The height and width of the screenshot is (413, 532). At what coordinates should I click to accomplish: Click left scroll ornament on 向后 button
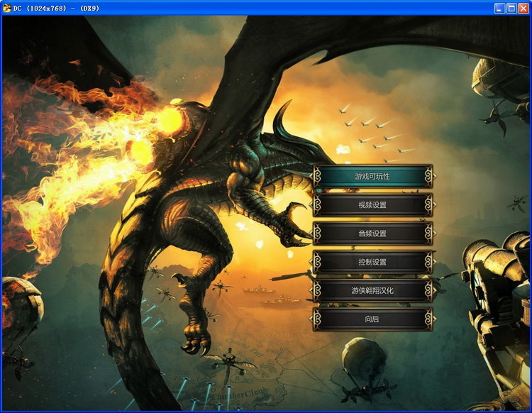point(317,319)
